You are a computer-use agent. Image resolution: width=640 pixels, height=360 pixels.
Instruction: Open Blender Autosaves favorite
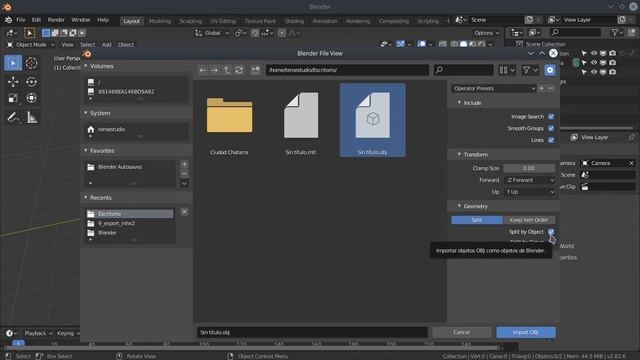120,167
